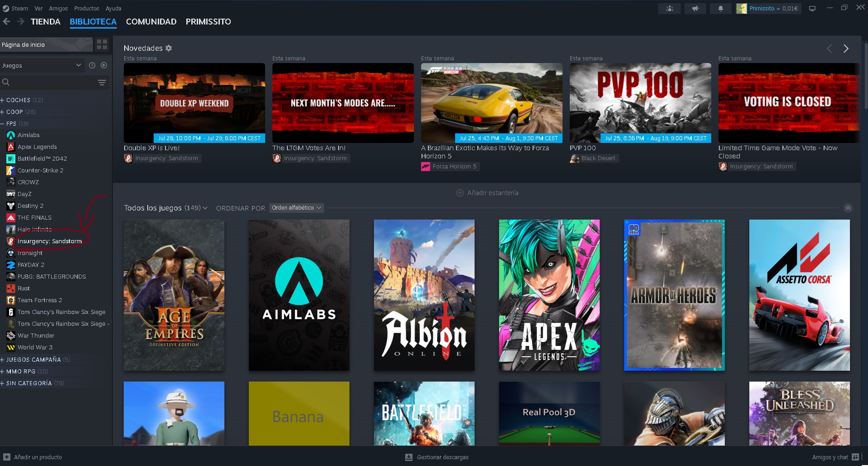Click the Rust sidebar icon
868x466 pixels.
(11, 289)
